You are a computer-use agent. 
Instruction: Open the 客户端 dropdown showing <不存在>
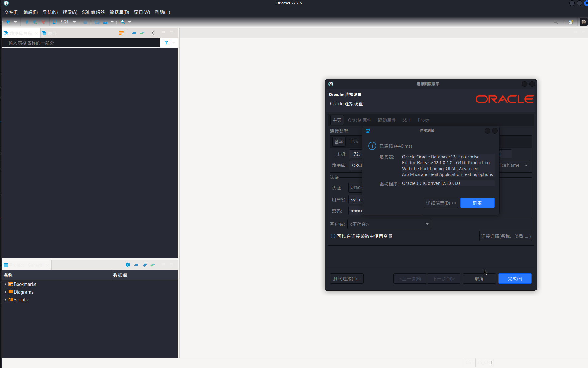point(389,224)
